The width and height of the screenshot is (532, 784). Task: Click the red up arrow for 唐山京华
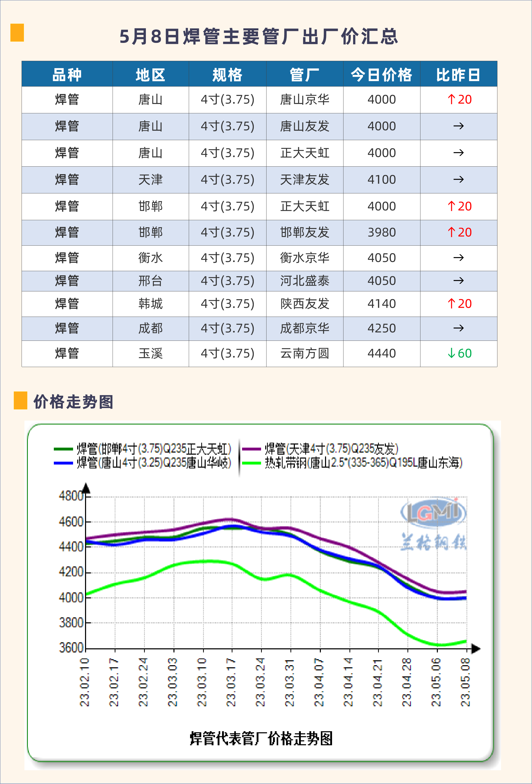(x=451, y=100)
